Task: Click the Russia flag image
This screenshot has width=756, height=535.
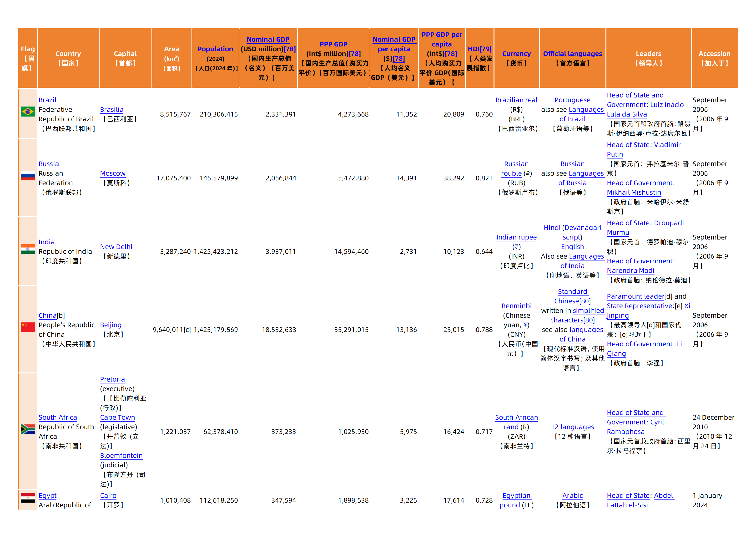Action: coord(28,176)
